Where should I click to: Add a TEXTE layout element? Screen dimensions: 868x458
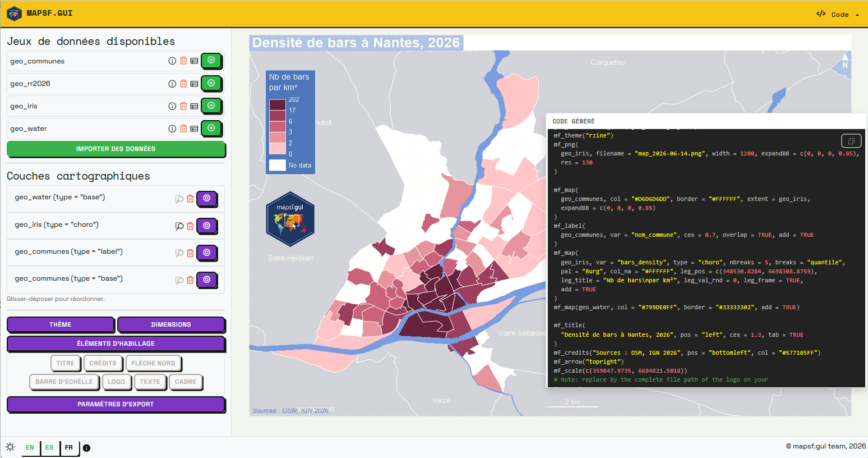click(x=150, y=382)
